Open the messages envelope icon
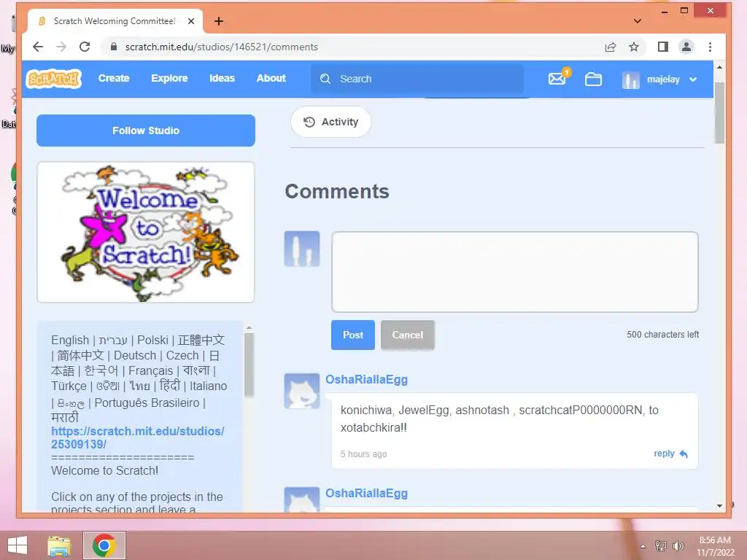This screenshot has width=747, height=560. pyautogui.click(x=557, y=79)
